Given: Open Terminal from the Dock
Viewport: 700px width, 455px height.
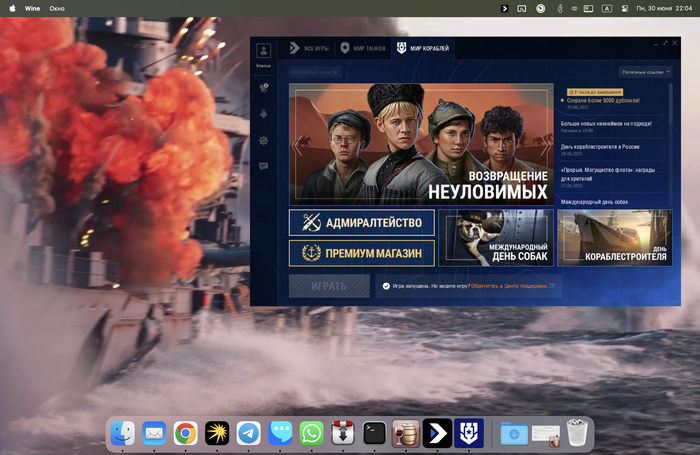Looking at the screenshot, I should click(374, 433).
